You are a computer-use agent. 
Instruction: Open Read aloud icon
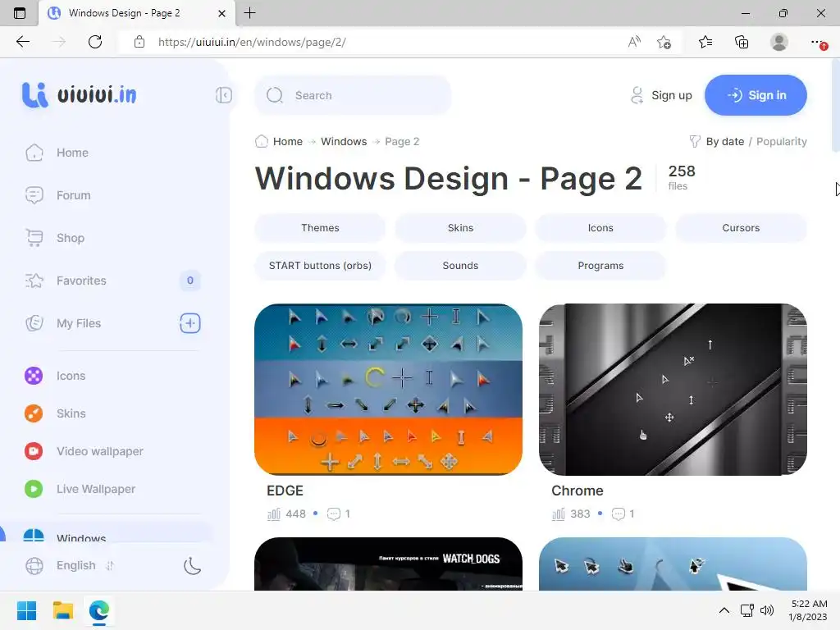[x=634, y=42]
